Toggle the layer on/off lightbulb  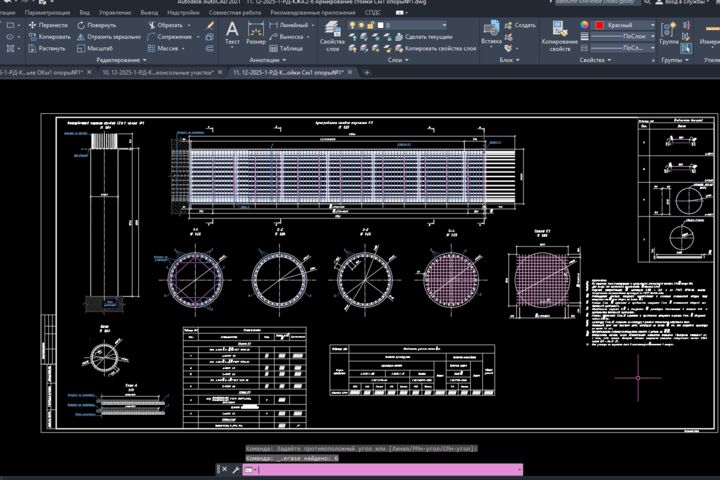[352, 25]
